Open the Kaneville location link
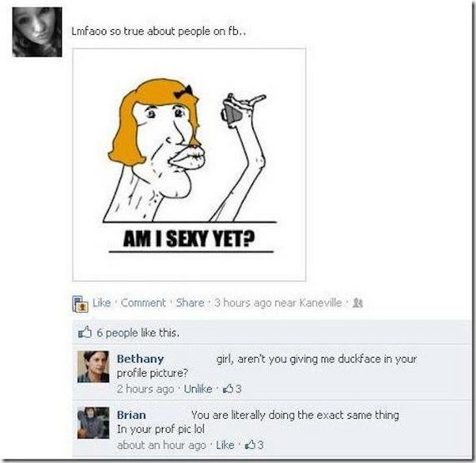 tap(321, 303)
